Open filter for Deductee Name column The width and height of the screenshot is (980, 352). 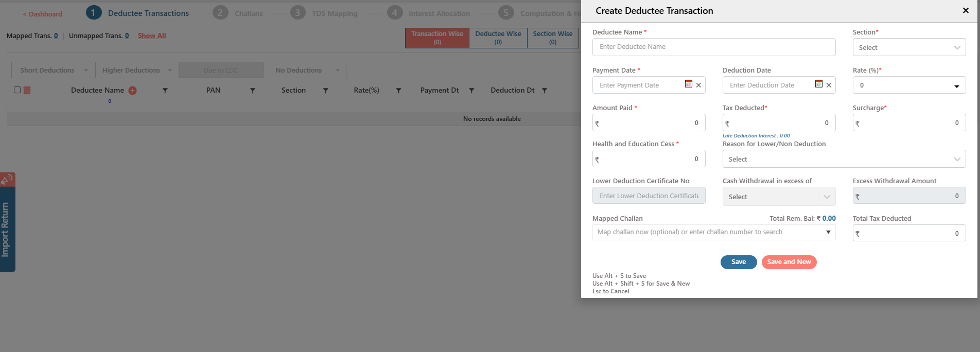[x=165, y=91]
